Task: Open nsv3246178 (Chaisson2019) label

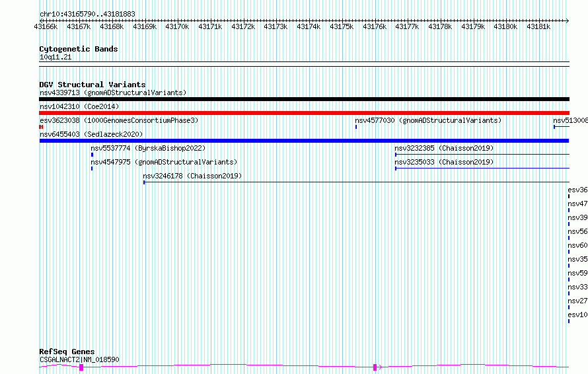Action: click(x=192, y=176)
